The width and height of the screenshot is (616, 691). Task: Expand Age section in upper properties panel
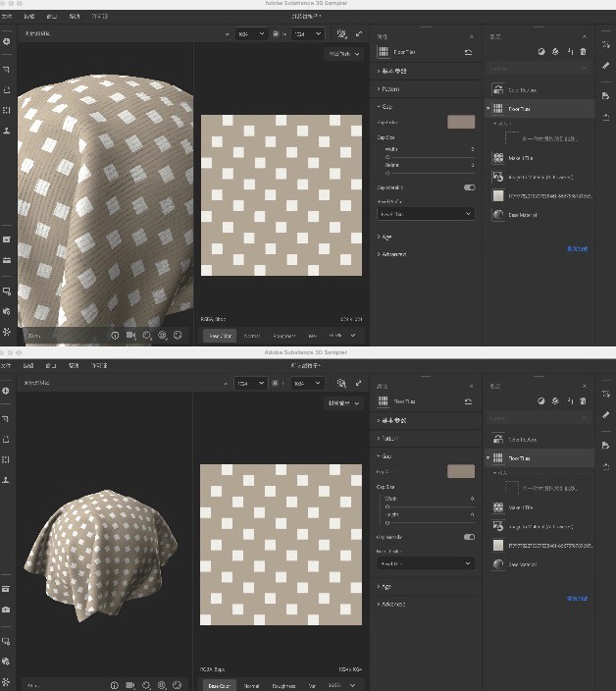tap(385, 238)
